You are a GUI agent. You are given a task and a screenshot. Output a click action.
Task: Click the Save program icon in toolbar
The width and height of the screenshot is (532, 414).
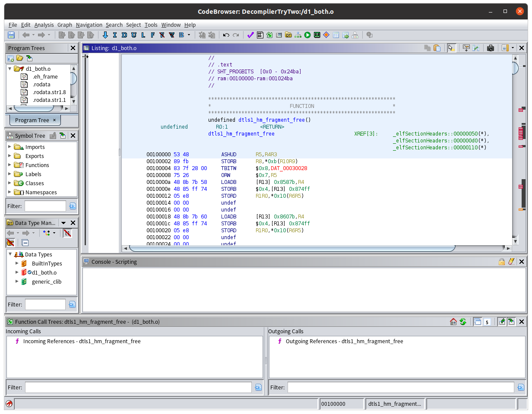pyautogui.click(x=11, y=35)
